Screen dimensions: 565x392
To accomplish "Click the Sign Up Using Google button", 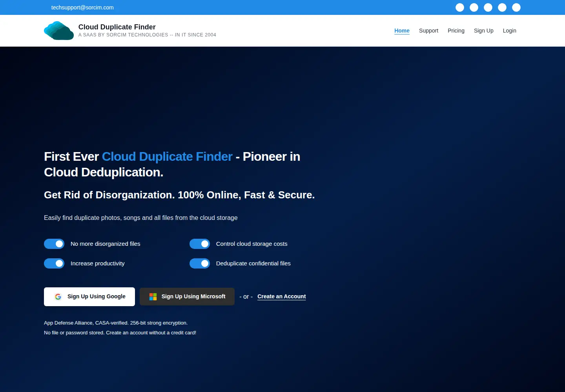I will tap(89, 297).
